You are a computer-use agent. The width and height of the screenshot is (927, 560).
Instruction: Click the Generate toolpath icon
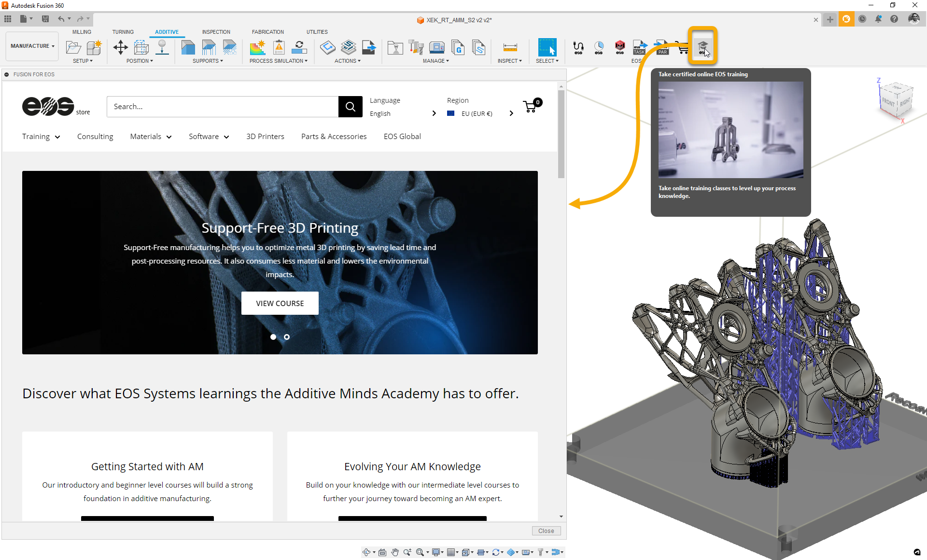[x=327, y=47]
